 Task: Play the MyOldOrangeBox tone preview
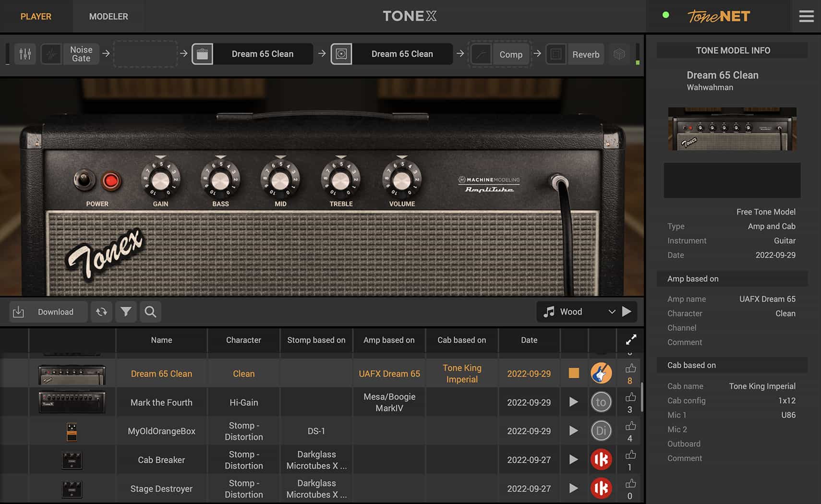pyautogui.click(x=573, y=431)
